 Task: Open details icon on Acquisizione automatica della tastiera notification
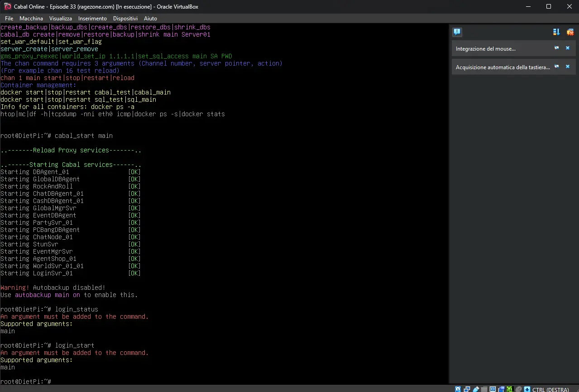coord(557,66)
